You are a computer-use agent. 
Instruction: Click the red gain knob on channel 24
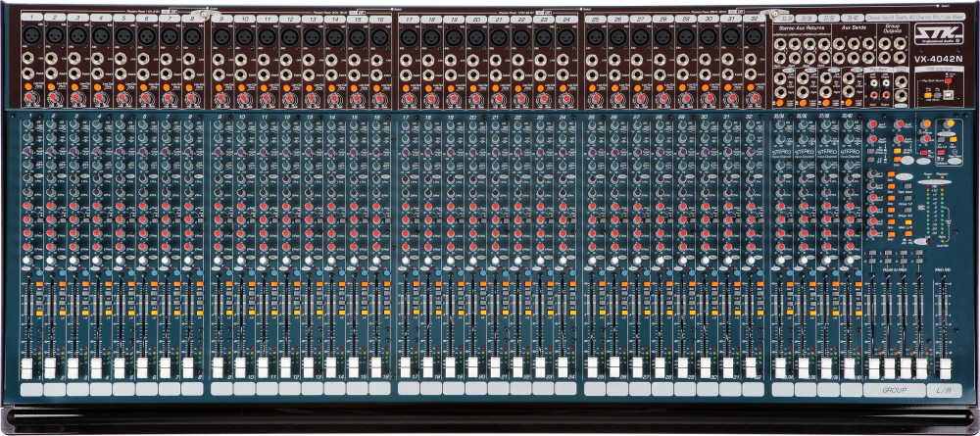tap(565, 99)
